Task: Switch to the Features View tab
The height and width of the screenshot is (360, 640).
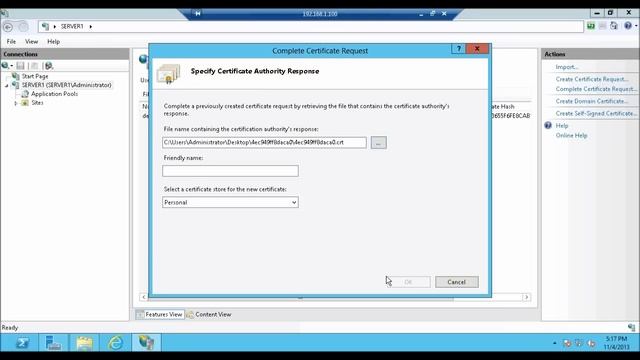Action: coord(160,314)
